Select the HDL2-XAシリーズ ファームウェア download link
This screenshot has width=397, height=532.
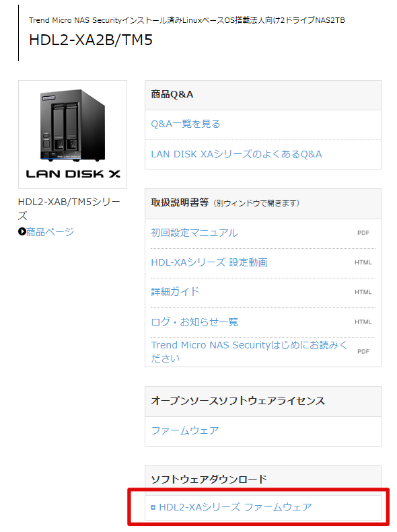point(235,508)
